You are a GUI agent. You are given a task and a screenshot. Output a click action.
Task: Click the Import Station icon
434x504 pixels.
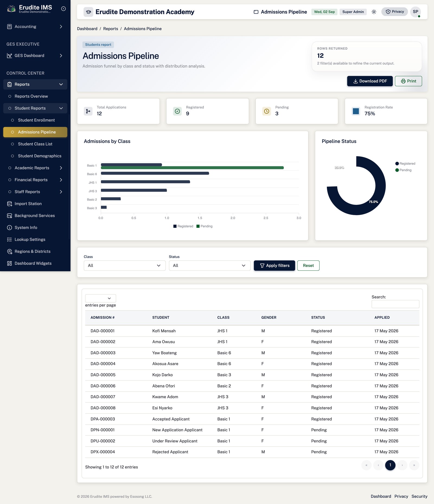point(9,204)
